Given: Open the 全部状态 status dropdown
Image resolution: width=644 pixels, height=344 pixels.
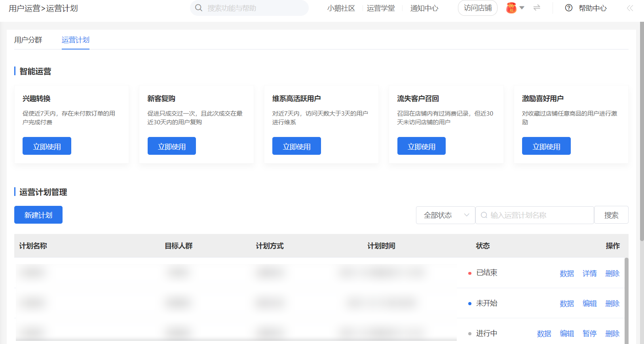Looking at the screenshot, I should [x=446, y=215].
